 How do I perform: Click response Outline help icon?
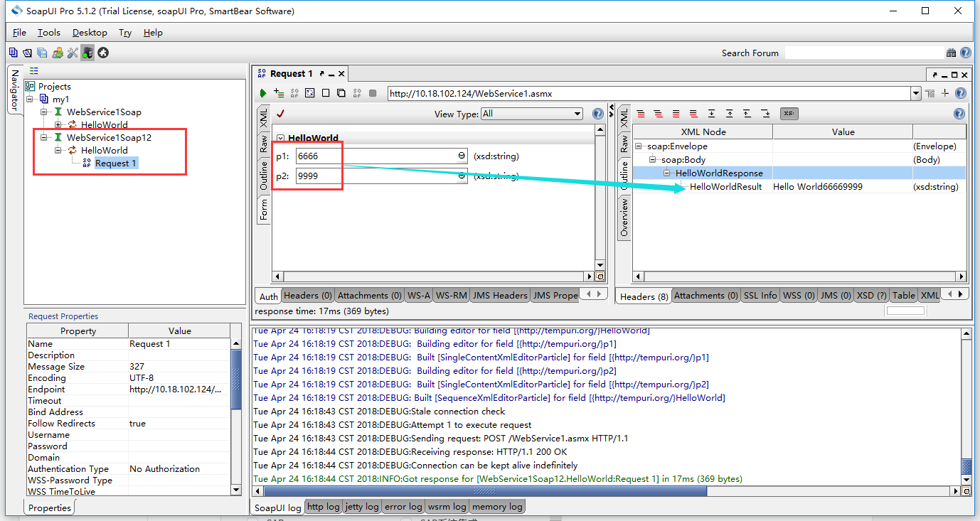point(959,114)
